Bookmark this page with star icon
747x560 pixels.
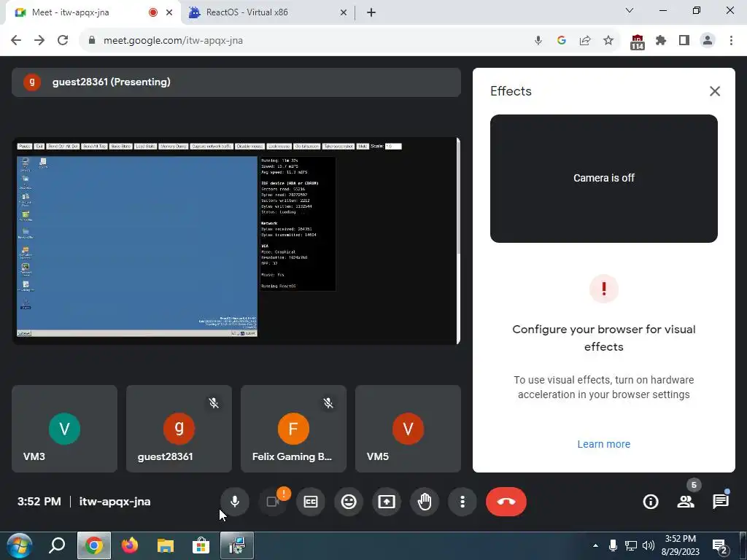(608, 41)
